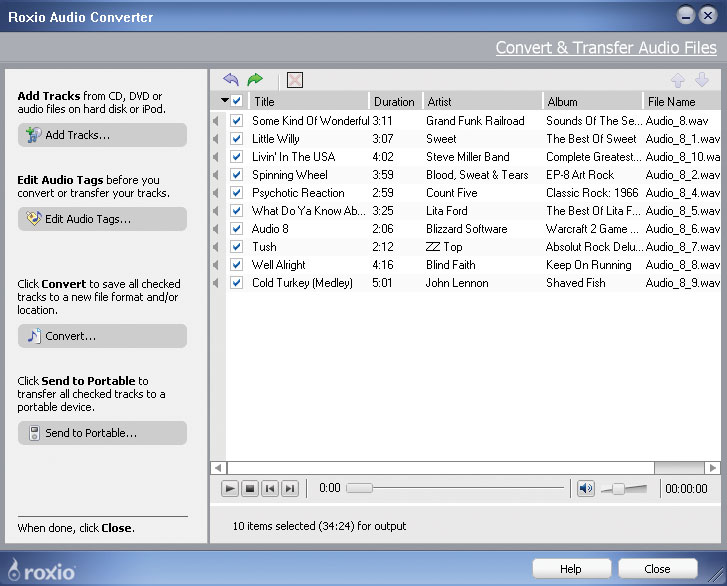This screenshot has width=727, height=586.
Task: Sort tracks by Artist column
Action: [482, 102]
